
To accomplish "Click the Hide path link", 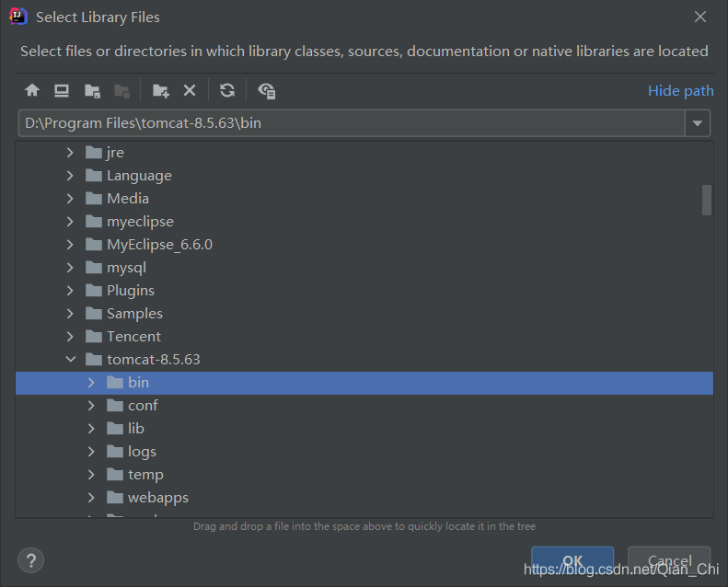I will coord(681,91).
